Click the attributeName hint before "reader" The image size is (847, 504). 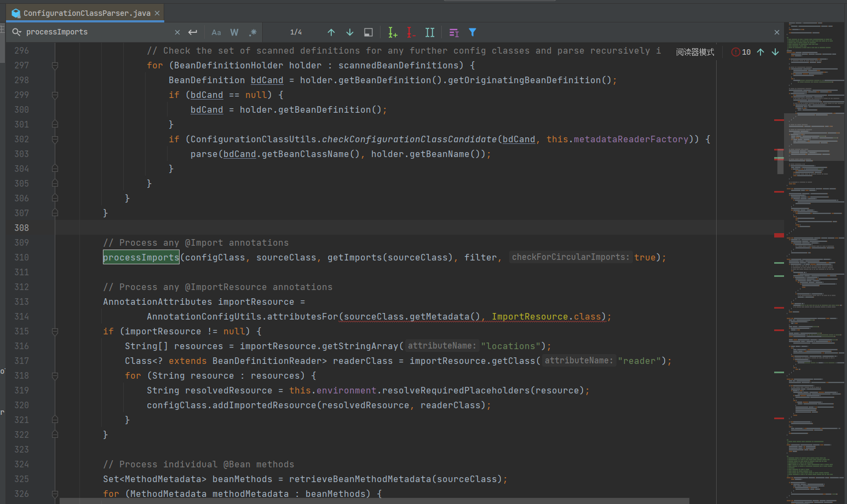(579, 361)
